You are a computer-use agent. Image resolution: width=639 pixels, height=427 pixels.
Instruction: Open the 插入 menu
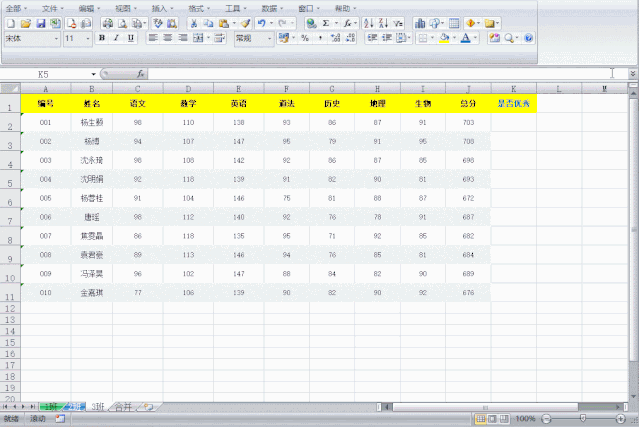(162, 9)
